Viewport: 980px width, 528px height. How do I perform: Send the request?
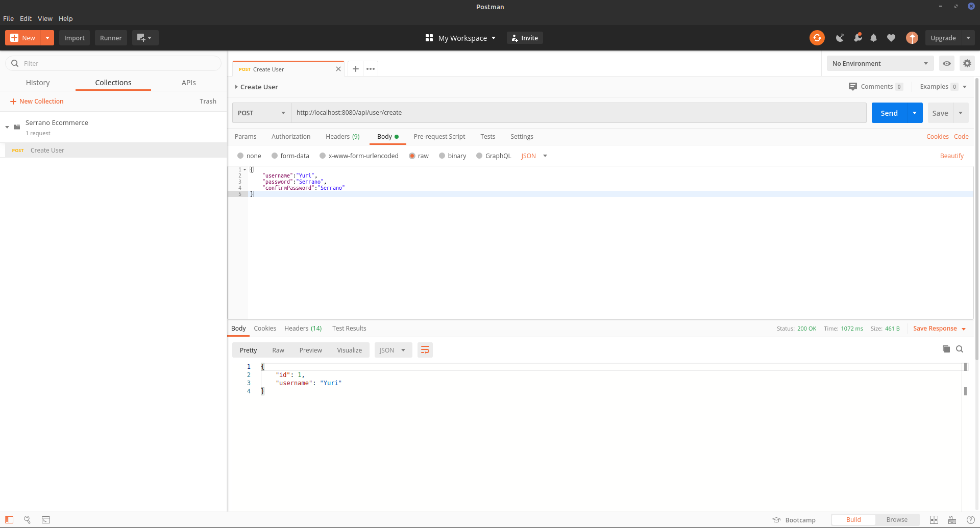coord(889,113)
